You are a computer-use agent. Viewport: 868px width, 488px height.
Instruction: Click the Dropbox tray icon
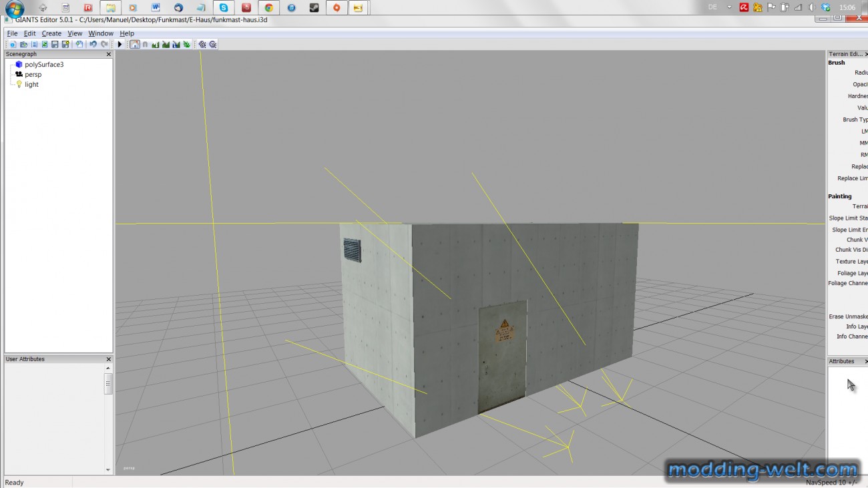click(826, 7)
